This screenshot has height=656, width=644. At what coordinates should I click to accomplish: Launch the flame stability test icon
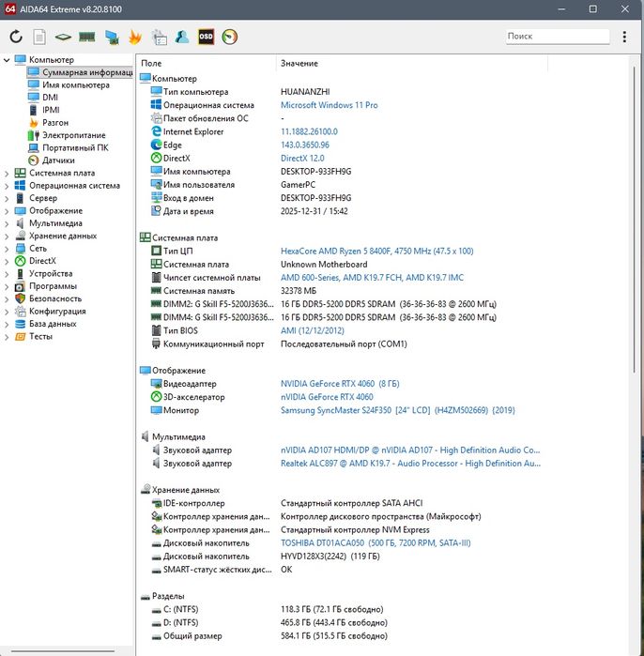click(x=135, y=37)
